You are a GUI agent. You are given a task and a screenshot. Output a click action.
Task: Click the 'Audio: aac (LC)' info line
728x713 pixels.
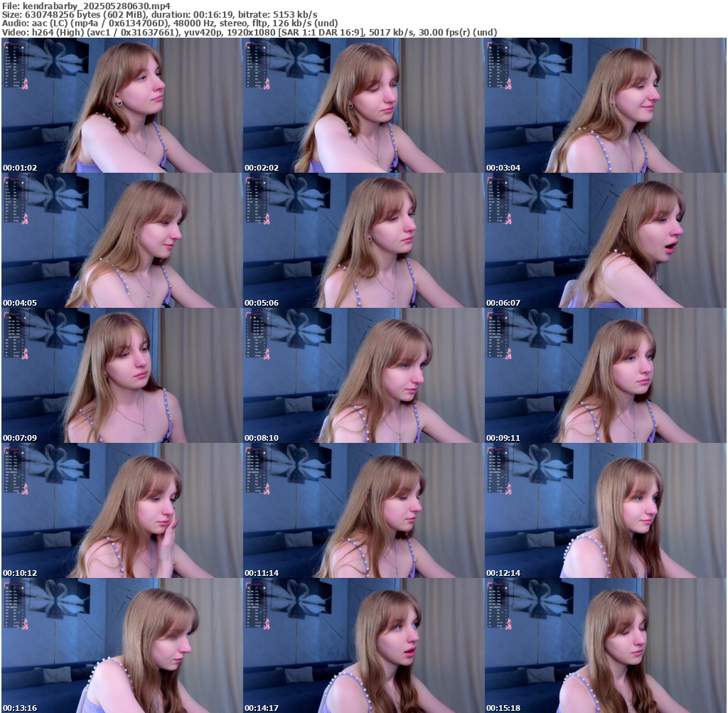(x=170, y=23)
